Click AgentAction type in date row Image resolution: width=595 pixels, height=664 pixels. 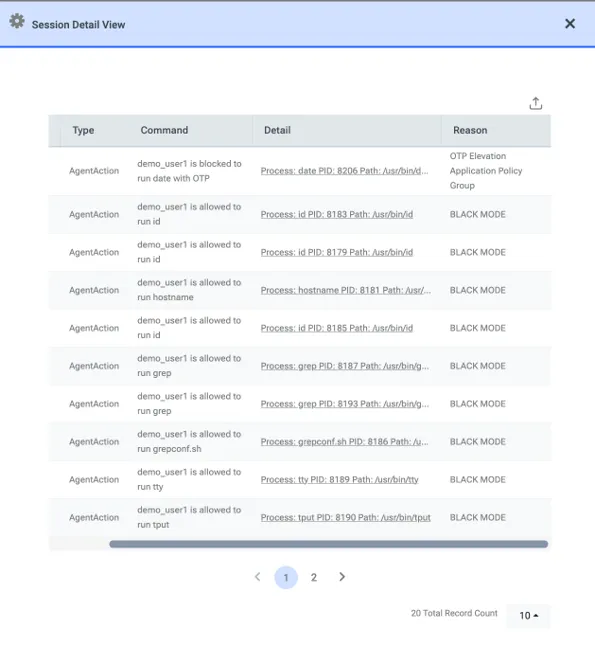94,171
